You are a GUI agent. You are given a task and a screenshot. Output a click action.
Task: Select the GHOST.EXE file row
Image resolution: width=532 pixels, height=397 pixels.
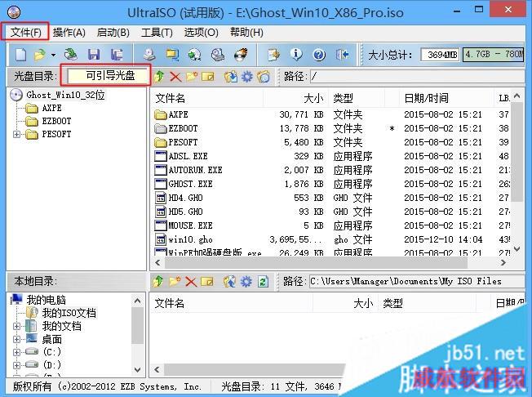click(330, 184)
